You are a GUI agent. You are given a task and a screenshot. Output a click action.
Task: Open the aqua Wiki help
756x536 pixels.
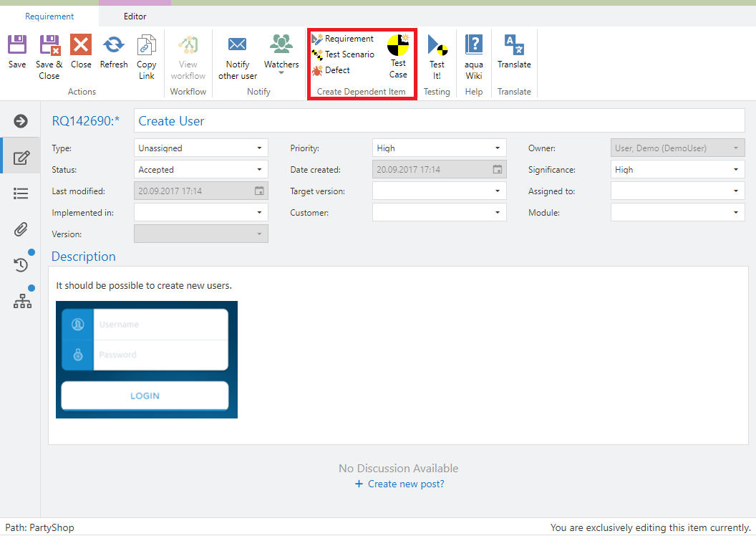[x=474, y=46]
